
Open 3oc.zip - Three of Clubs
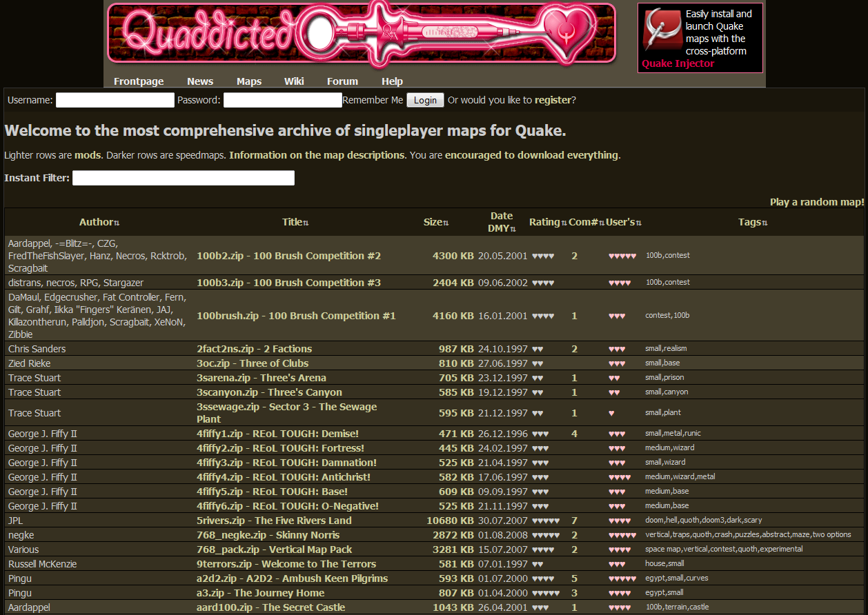(x=253, y=363)
